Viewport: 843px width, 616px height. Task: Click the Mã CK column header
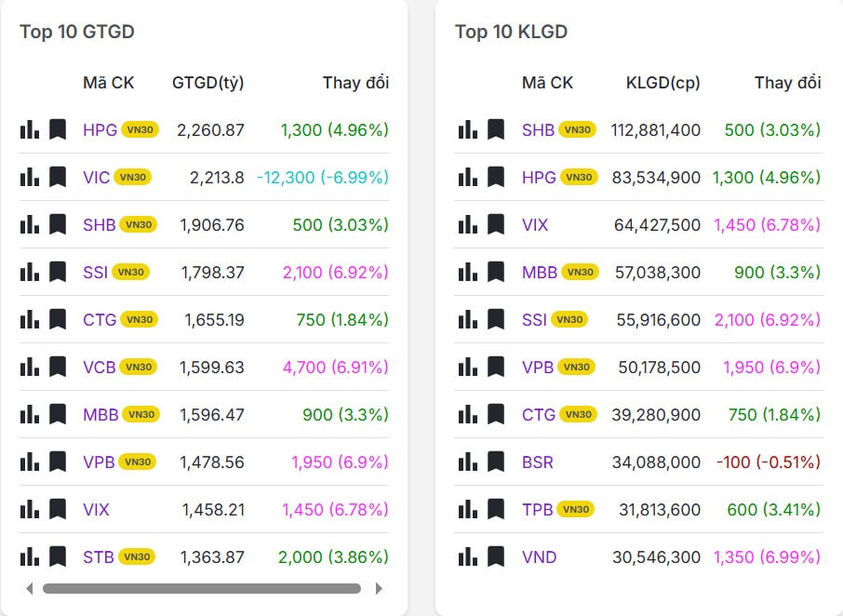(x=109, y=83)
